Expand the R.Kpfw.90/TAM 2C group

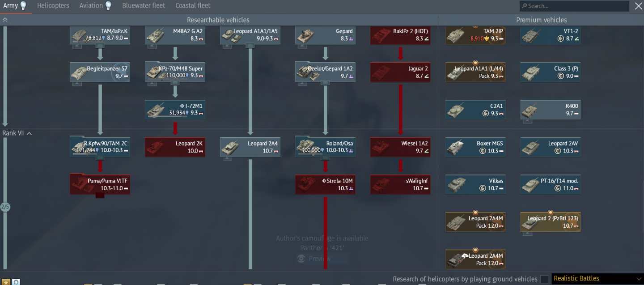[x=100, y=158]
